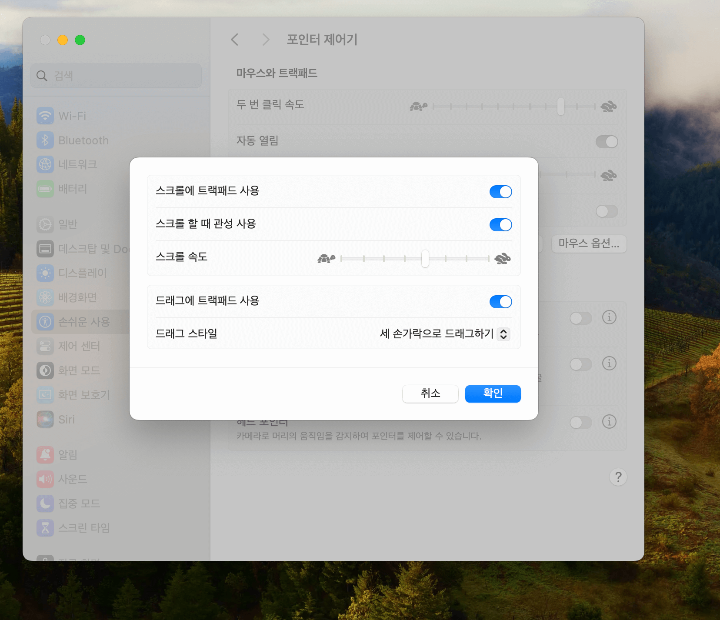Confirm with the 확인 button
The height and width of the screenshot is (620, 720).
click(x=493, y=394)
